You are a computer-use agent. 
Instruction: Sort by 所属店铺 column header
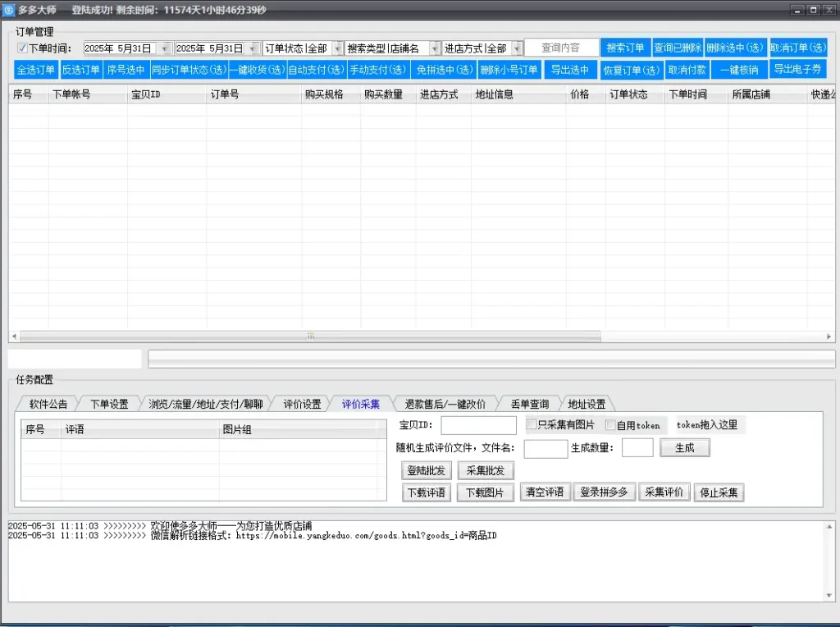click(768, 94)
